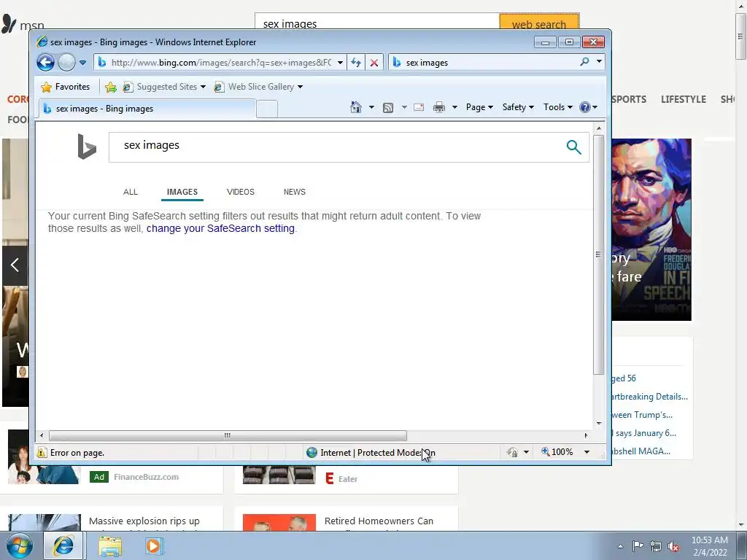747x560 pixels.
Task: Click the Refresh icon next to address bar
Action: point(356,63)
